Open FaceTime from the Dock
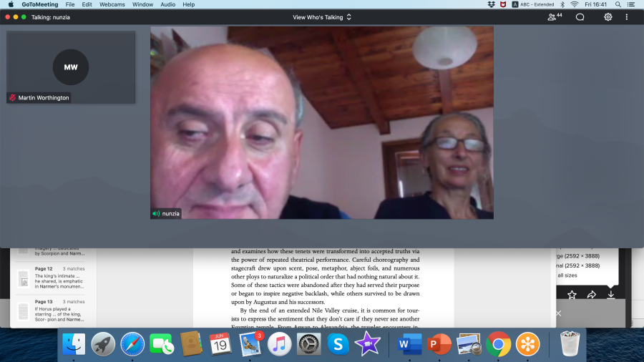The width and height of the screenshot is (644, 362). tap(162, 344)
